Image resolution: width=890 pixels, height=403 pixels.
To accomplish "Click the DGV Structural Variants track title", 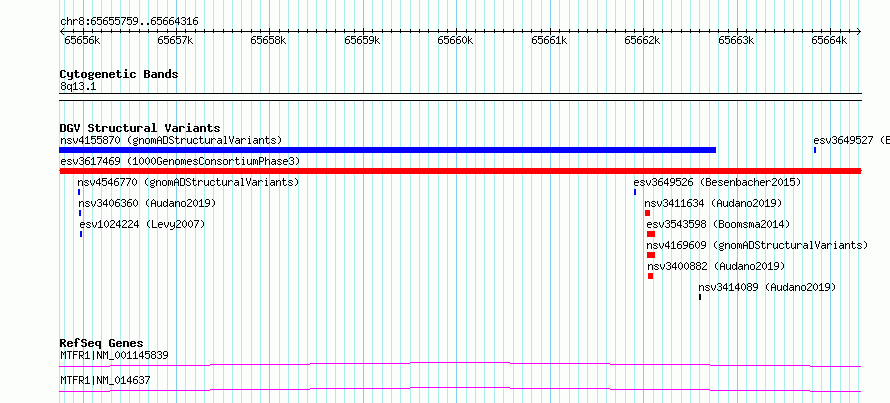I will [x=140, y=128].
